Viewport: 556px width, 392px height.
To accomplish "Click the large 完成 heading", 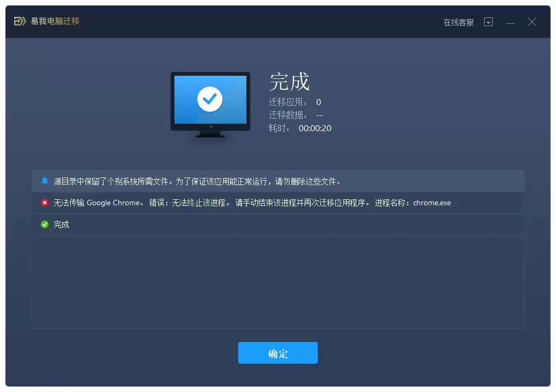I will point(289,82).
